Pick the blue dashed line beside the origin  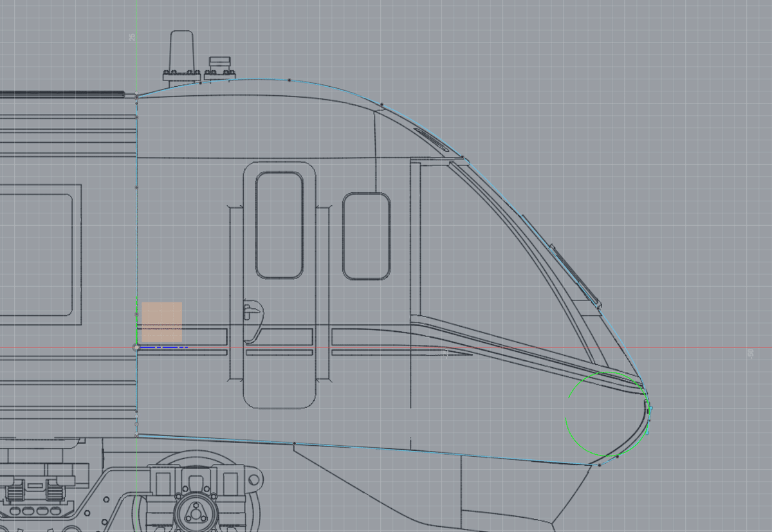(x=164, y=347)
